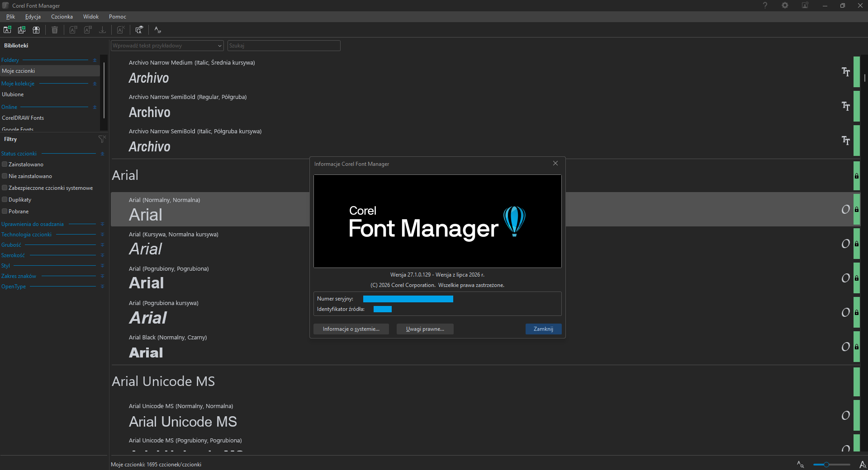Image resolution: width=868 pixels, height=470 pixels.
Task: Check the Duplikaty filter checkbox
Action: (x=5, y=200)
